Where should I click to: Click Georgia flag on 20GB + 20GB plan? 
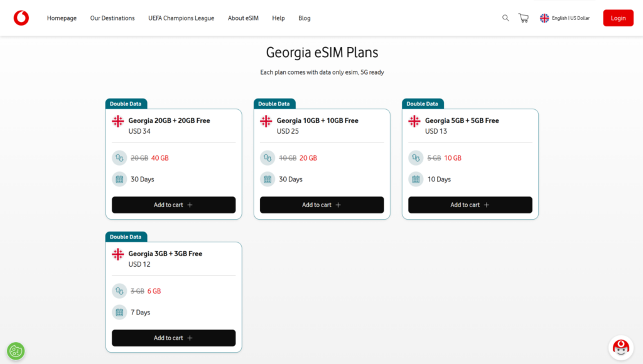click(x=118, y=121)
